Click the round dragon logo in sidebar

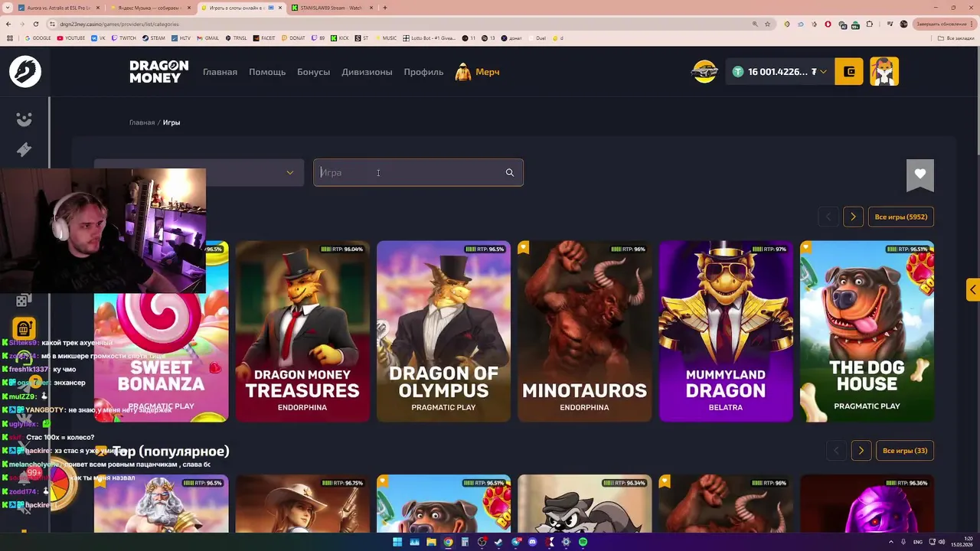pos(24,71)
